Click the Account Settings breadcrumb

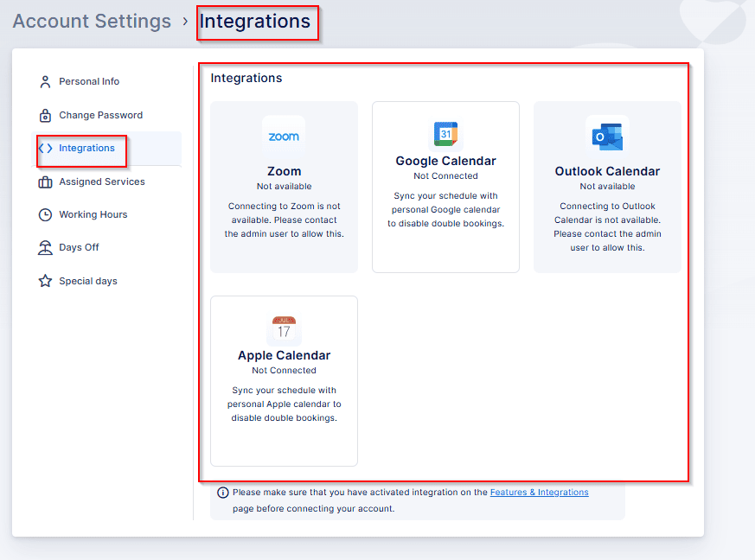click(x=92, y=21)
